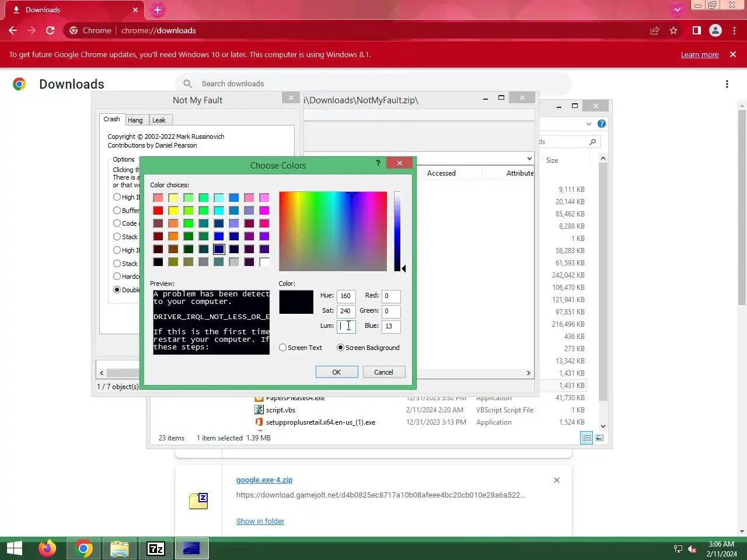Viewport: 747px width, 560px height.
Task: Open File Explorer from the taskbar
Action: (x=120, y=548)
